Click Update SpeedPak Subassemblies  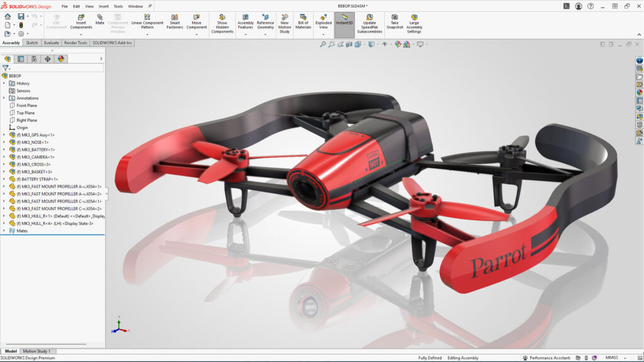pos(370,24)
